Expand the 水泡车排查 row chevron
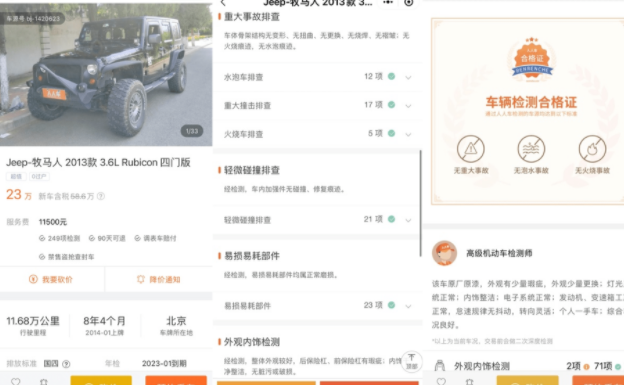Image resolution: width=624 pixels, height=385 pixels. tap(408, 77)
